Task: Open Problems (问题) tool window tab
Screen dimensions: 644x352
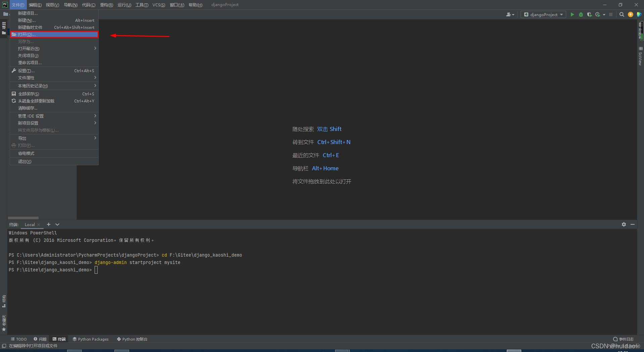Action: click(x=40, y=339)
